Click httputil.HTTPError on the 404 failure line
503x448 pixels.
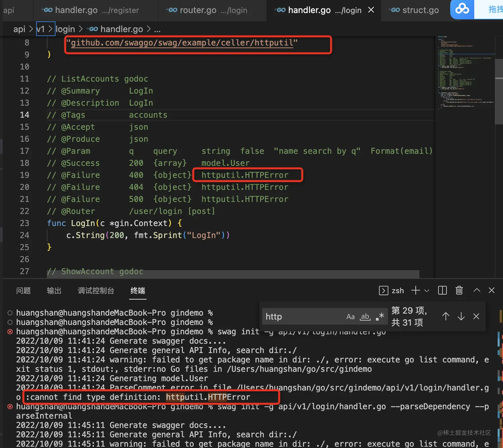pos(245,187)
